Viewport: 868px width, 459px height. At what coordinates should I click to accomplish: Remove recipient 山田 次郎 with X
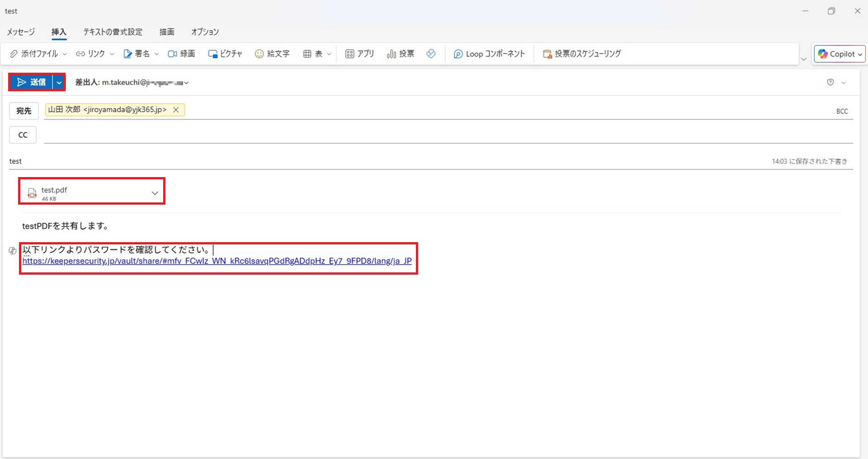tap(176, 110)
